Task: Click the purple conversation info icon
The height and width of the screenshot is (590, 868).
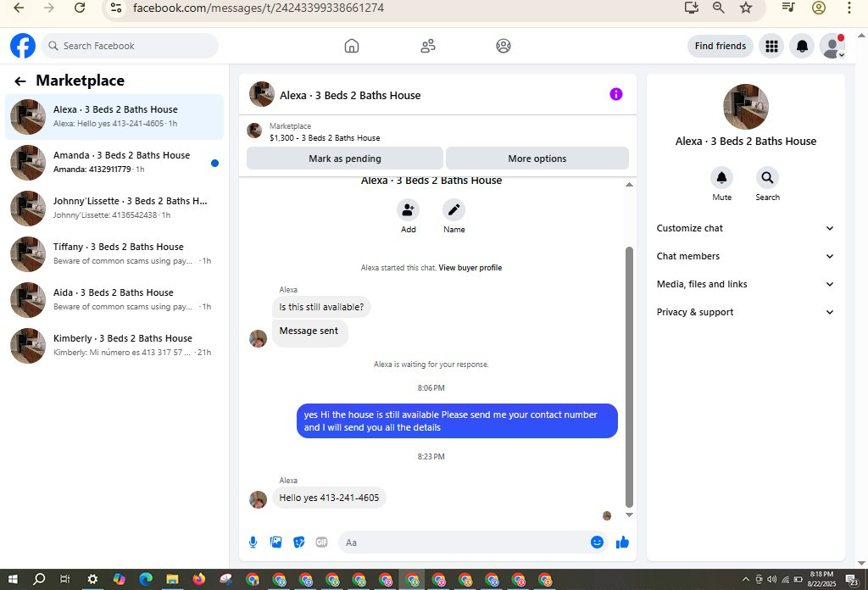Action: (x=615, y=94)
